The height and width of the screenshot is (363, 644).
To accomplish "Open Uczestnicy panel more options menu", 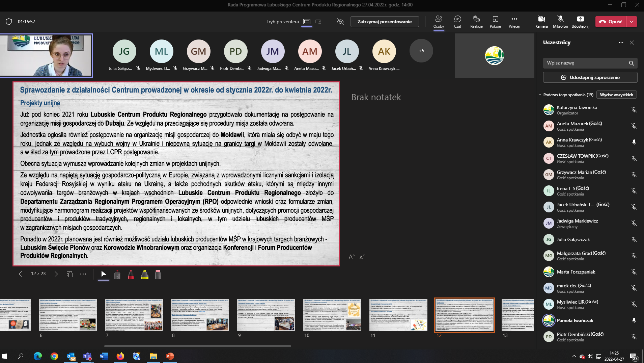I will tap(621, 43).
